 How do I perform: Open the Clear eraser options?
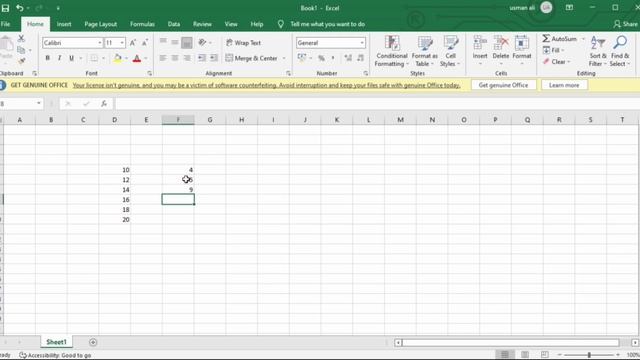556,62
